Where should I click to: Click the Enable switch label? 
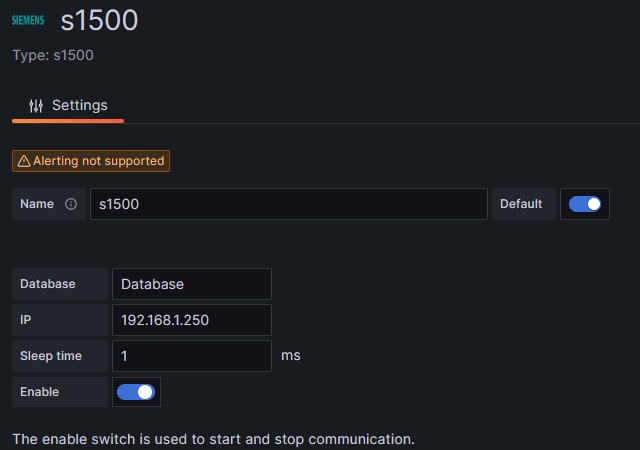tap(40, 392)
